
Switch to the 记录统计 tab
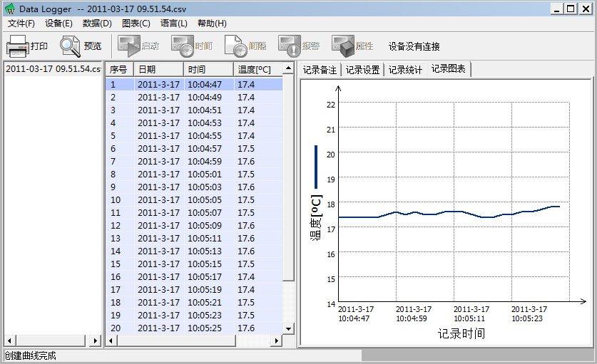[x=405, y=70]
